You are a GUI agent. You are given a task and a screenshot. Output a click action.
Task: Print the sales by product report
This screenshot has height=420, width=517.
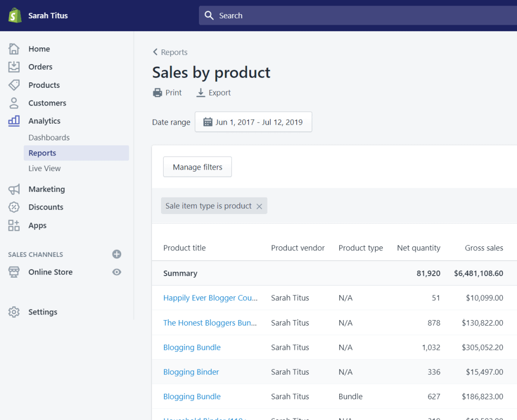pos(167,93)
